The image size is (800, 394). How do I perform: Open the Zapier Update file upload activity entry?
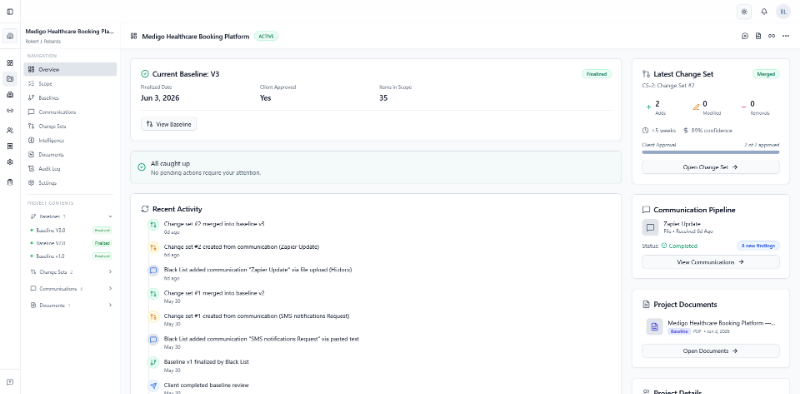[x=258, y=269]
